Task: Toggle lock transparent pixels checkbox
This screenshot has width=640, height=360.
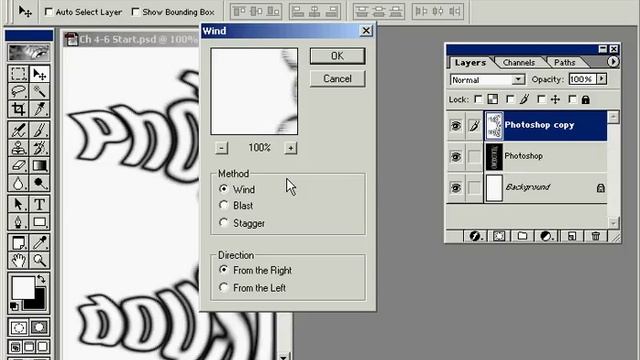Action: pyautogui.click(x=478, y=99)
